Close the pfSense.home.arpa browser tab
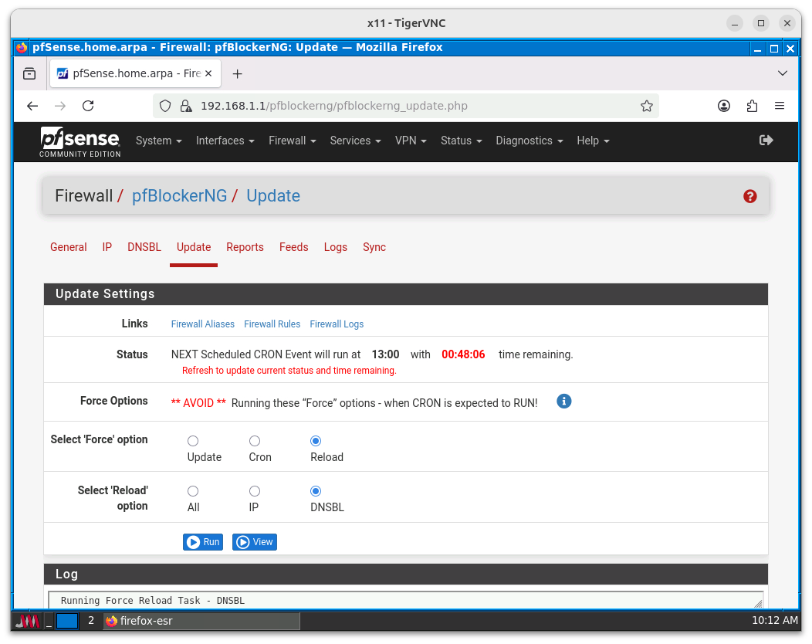The image size is (812, 644). 208,73
